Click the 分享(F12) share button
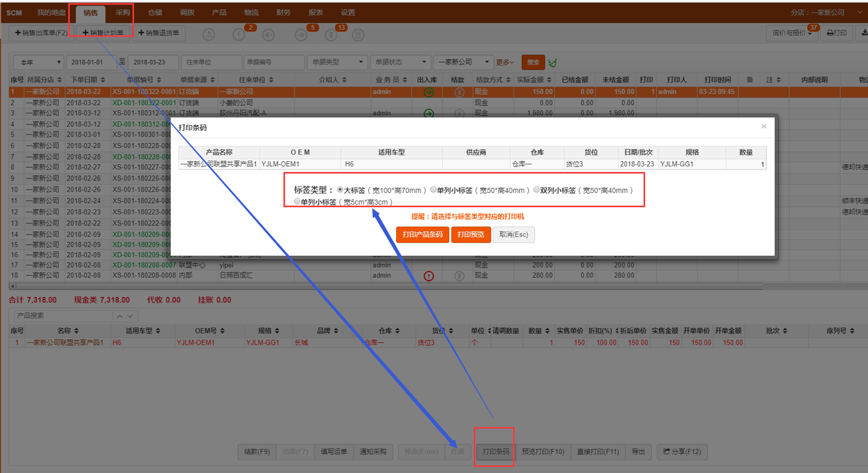Viewport: 868px width, 473px height. coord(682,452)
